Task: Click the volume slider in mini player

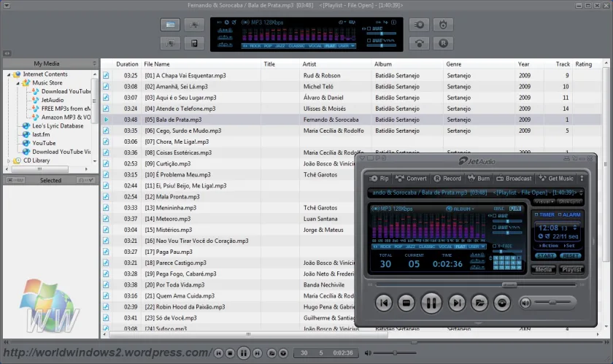Action: pyautogui.click(x=552, y=302)
